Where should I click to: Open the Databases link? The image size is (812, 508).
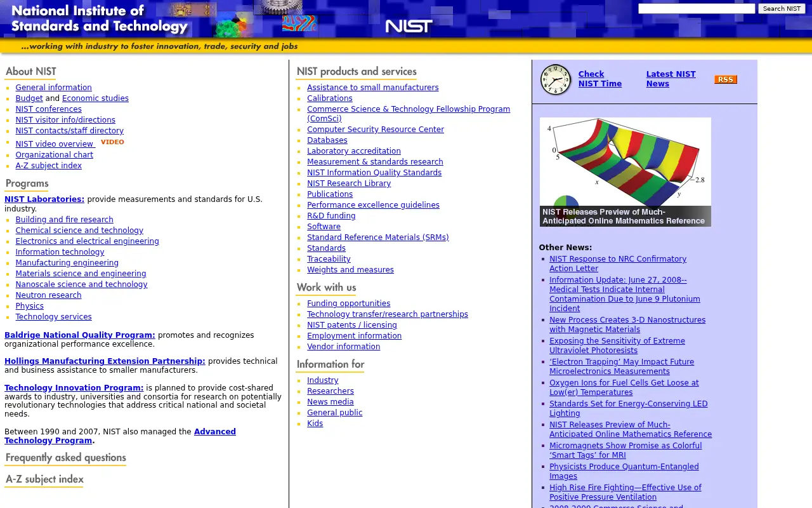coord(327,140)
